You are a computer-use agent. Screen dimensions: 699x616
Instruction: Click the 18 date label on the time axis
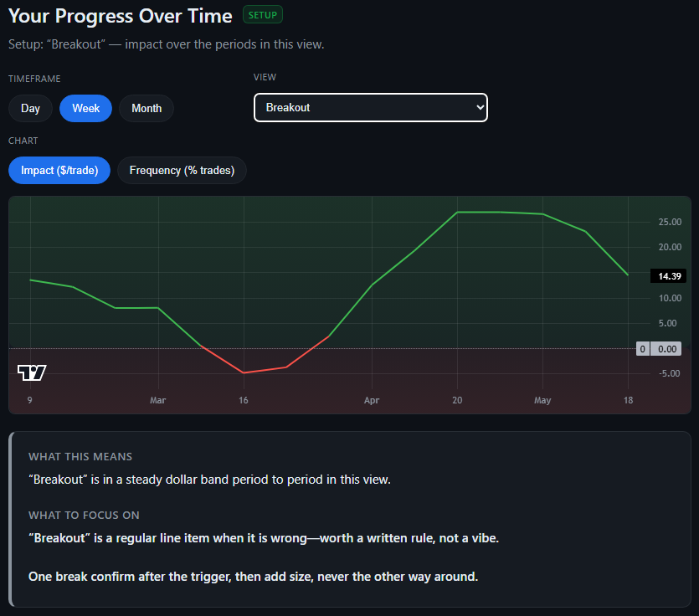tap(628, 400)
